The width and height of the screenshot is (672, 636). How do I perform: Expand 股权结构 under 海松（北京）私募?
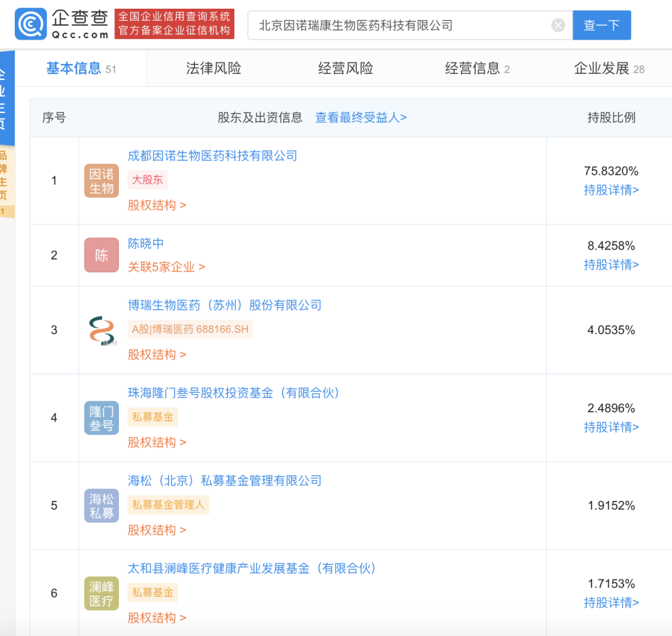coord(157,530)
